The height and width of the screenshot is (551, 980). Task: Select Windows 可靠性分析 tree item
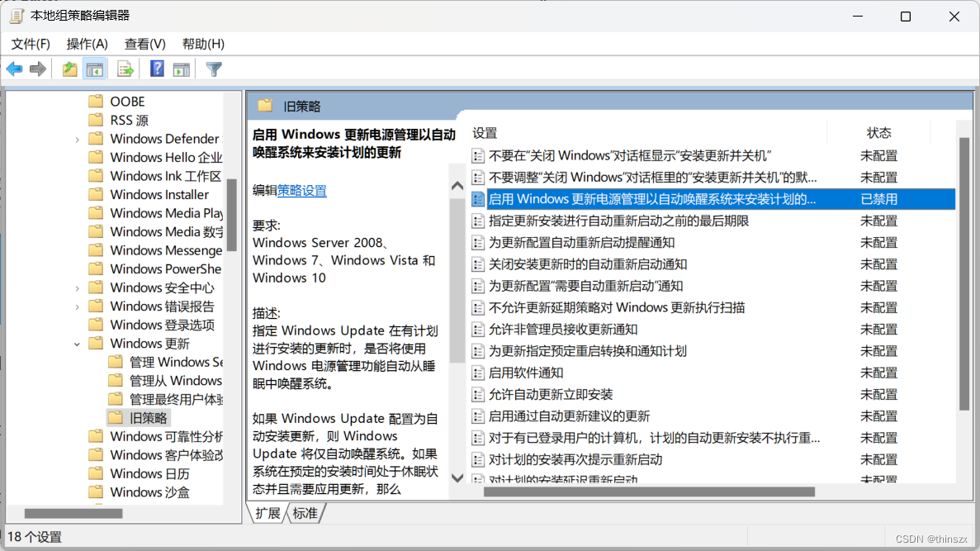point(166,436)
